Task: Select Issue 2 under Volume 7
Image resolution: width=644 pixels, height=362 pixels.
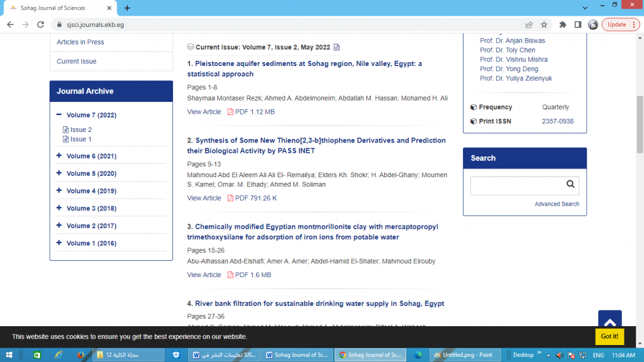Action: 80,130
